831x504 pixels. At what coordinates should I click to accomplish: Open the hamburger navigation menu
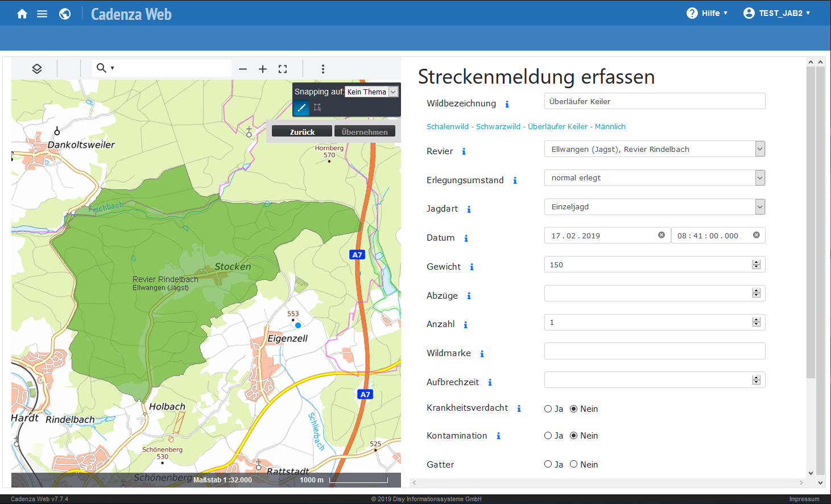(42, 14)
